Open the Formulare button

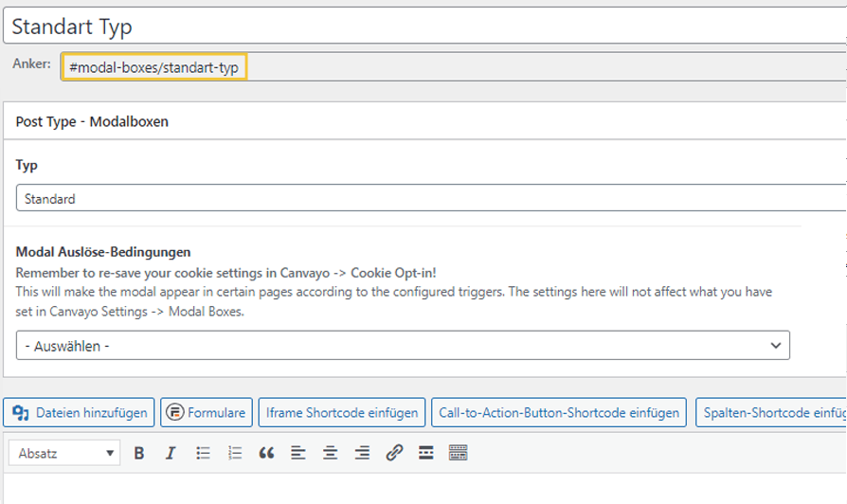point(207,412)
